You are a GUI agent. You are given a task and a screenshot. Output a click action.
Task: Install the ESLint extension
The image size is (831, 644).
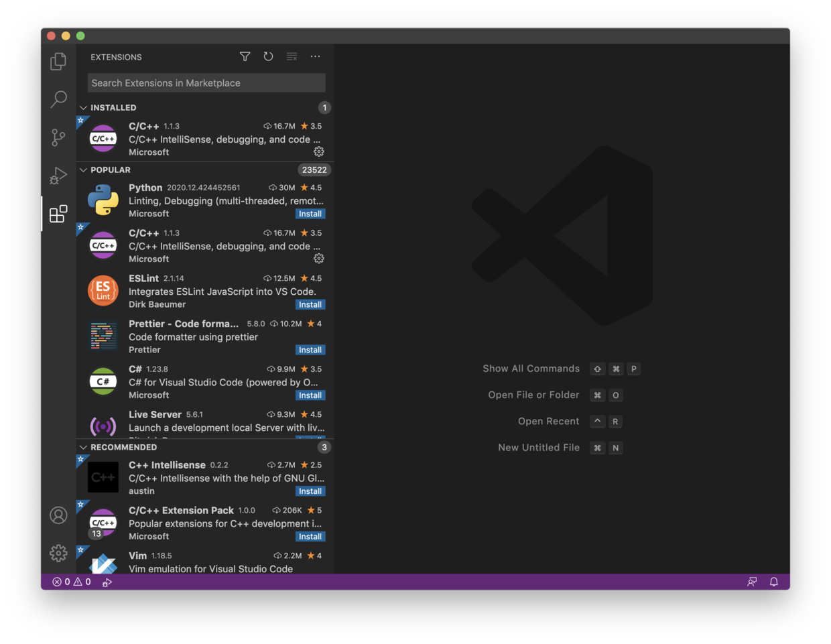[310, 304]
